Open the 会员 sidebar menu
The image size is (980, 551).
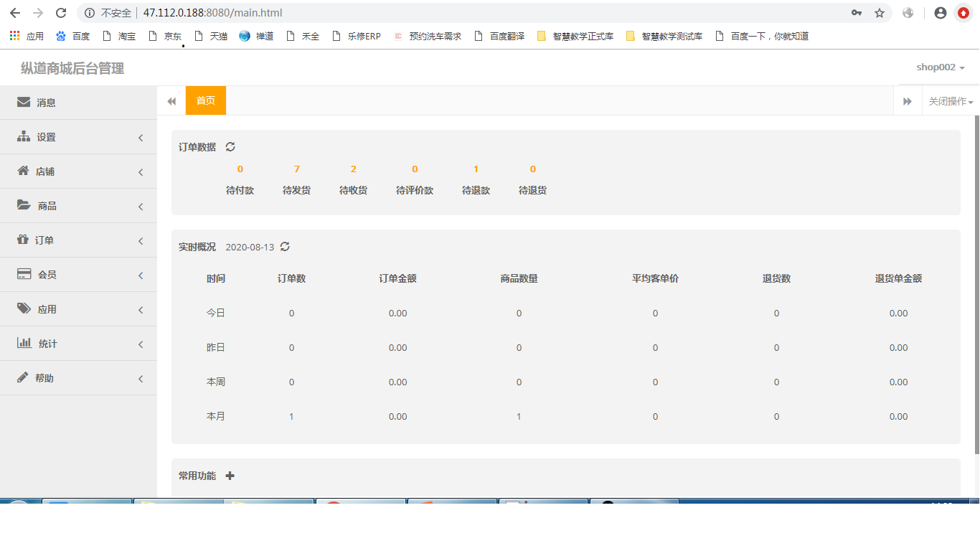[78, 275]
